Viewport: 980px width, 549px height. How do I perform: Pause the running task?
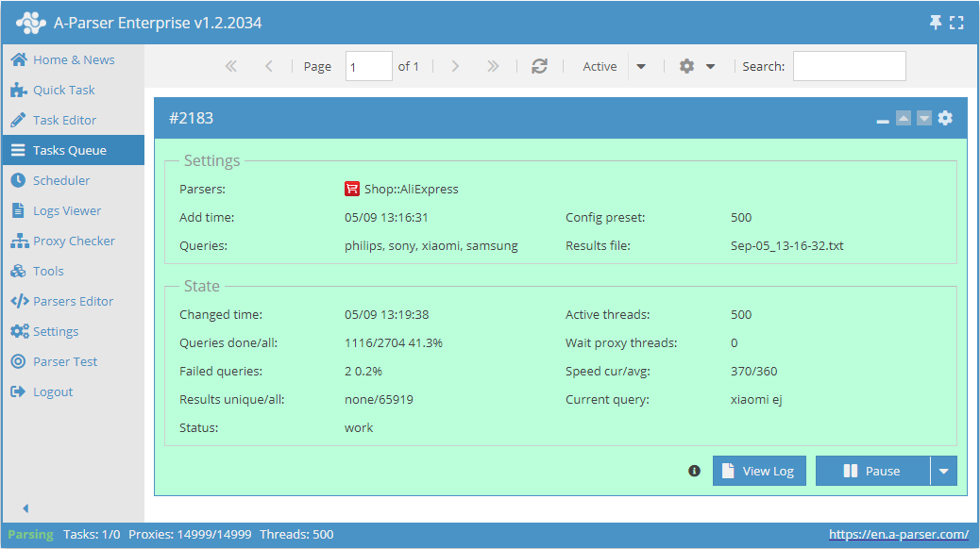872,471
